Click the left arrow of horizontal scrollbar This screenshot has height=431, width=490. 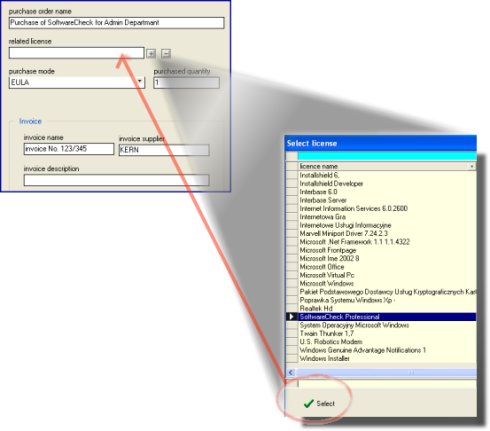[x=291, y=372]
